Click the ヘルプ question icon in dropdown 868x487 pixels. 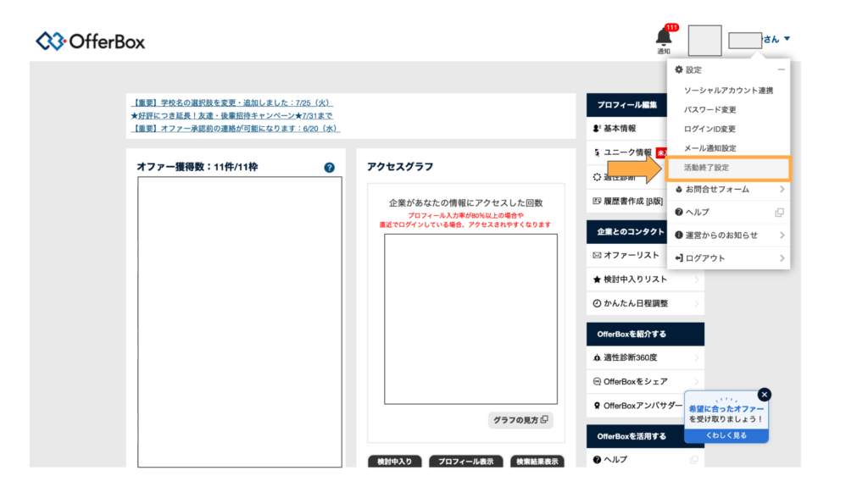pos(679,212)
